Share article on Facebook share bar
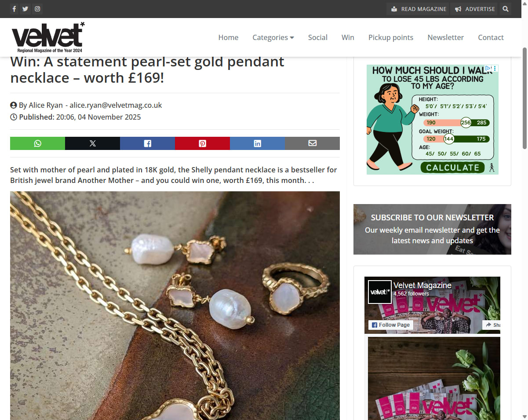Viewport: 528px width, 420px height. [x=147, y=143]
